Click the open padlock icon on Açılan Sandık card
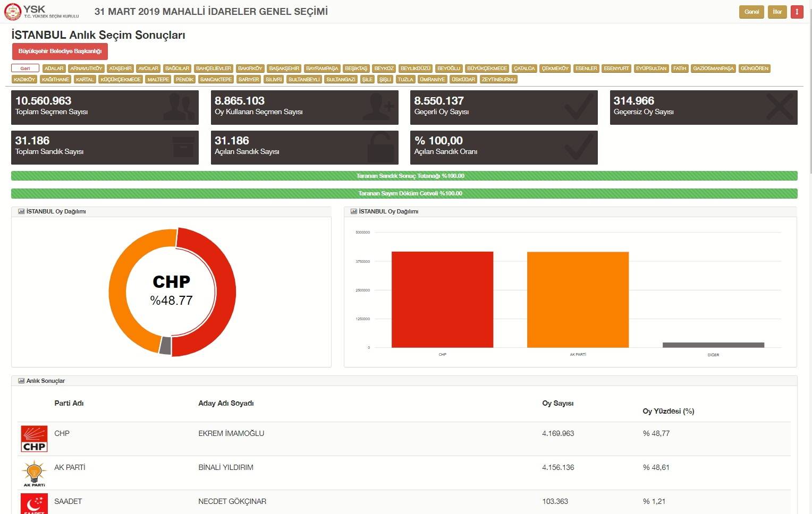812x514 pixels. click(381, 147)
